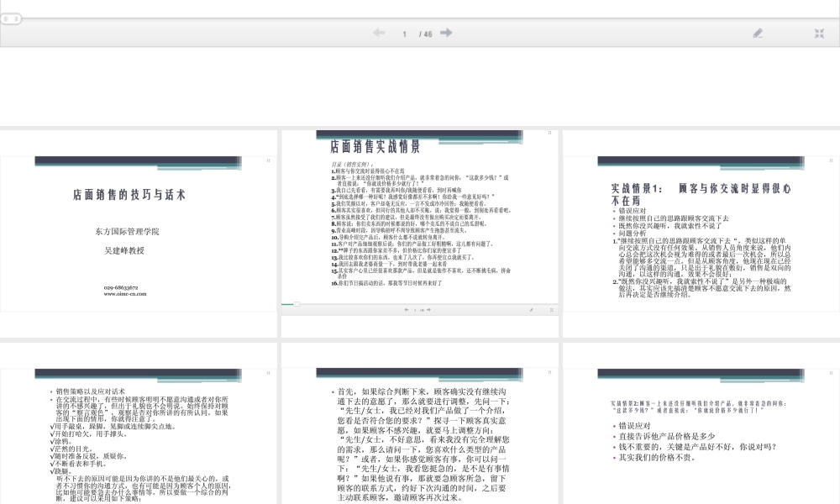Click the name 吴建峰教授 on the title slide

[124, 250]
